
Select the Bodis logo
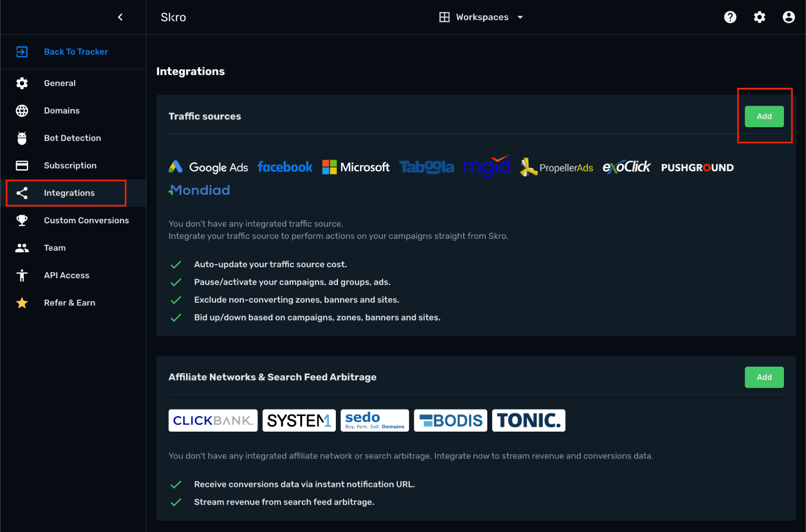pyautogui.click(x=450, y=420)
